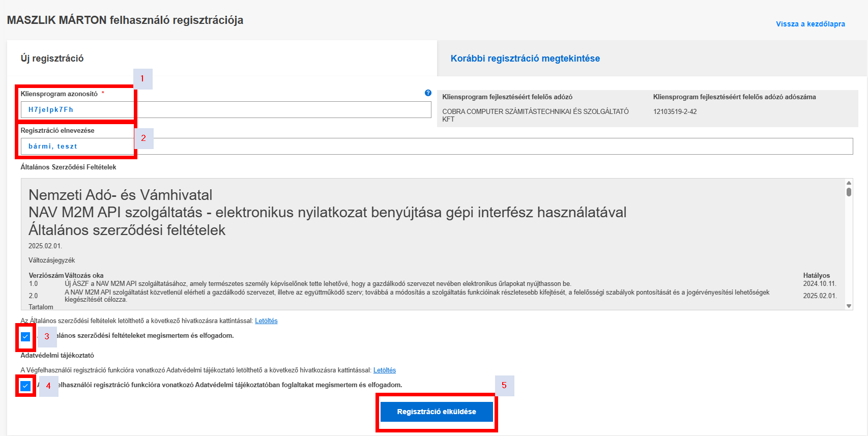Click the numbered marker 5 label
Viewport: 868px width, 436px height.
click(504, 386)
